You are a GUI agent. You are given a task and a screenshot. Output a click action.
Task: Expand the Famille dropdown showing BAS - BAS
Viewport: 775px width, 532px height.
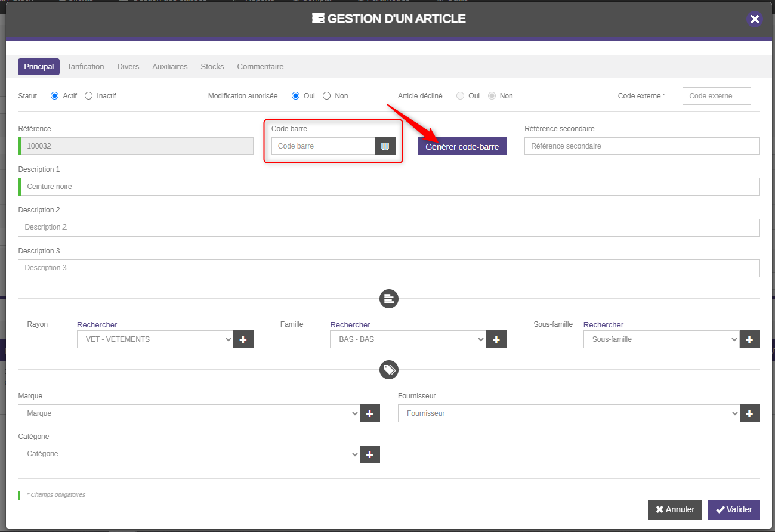point(407,339)
